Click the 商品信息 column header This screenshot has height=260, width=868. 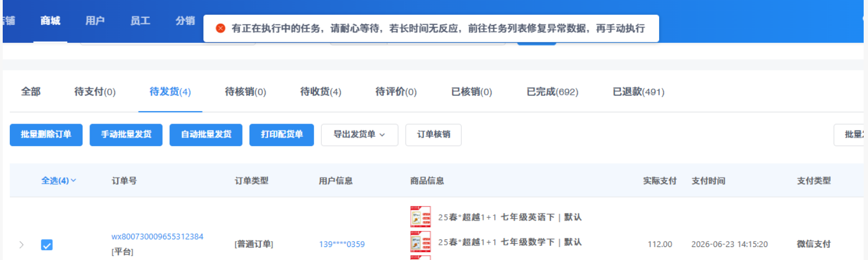(427, 181)
